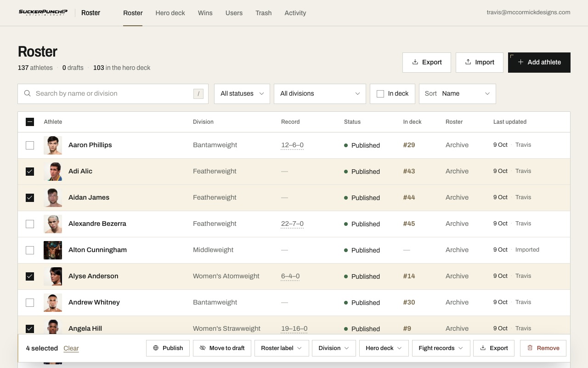Uncheck the Adi Alic row checkbox
Viewport: 588px width, 368px height.
coord(30,171)
